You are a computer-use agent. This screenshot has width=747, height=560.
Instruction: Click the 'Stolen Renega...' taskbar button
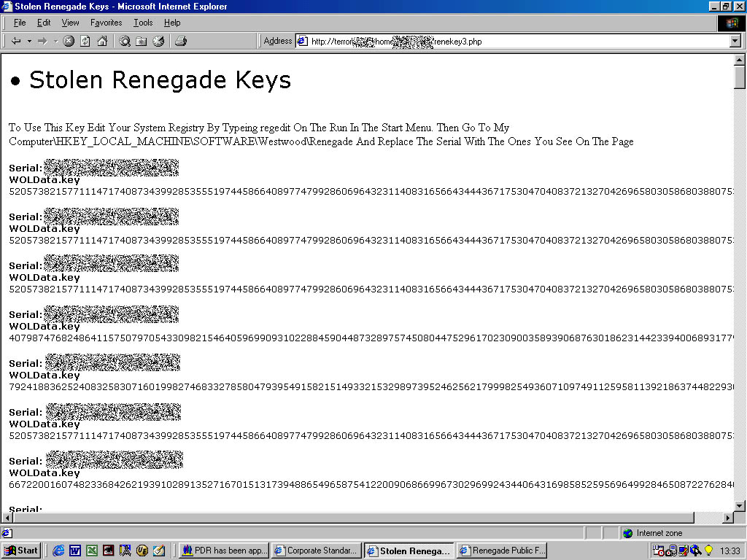(x=409, y=551)
